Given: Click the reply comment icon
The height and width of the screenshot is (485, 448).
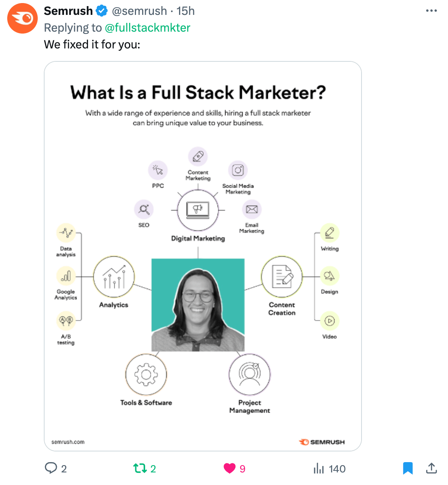Looking at the screenshot, I should coord(51,468).
